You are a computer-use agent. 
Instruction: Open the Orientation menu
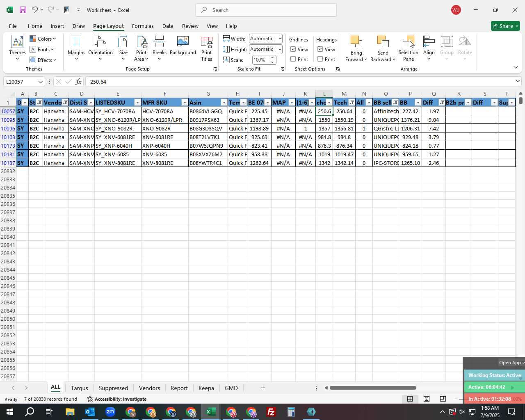[x=100, y=48]
